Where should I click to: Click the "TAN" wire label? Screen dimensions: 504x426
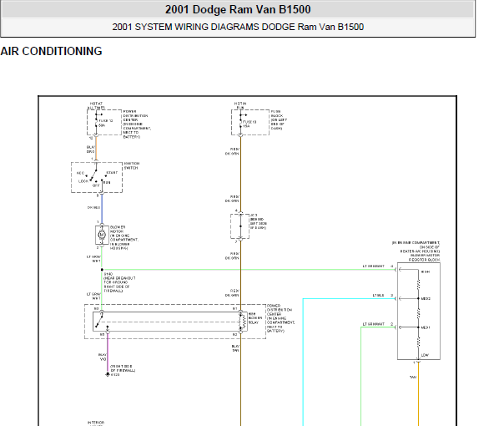[x=413, y=377]
